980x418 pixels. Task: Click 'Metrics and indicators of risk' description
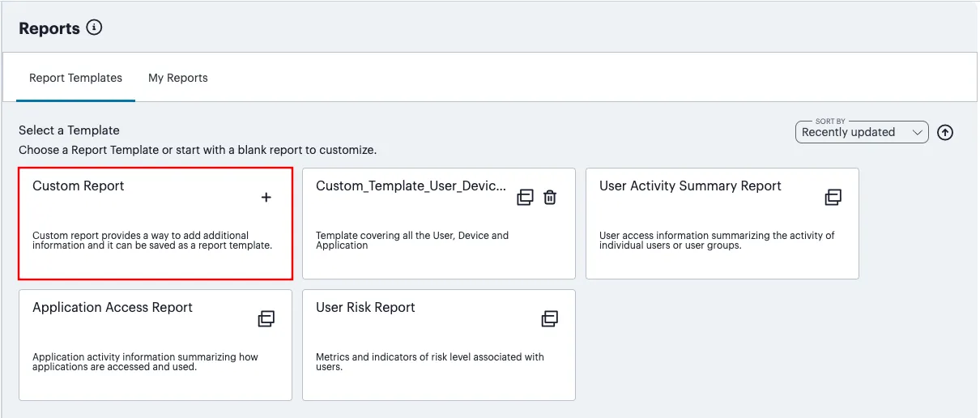click(x=430, y=362)
